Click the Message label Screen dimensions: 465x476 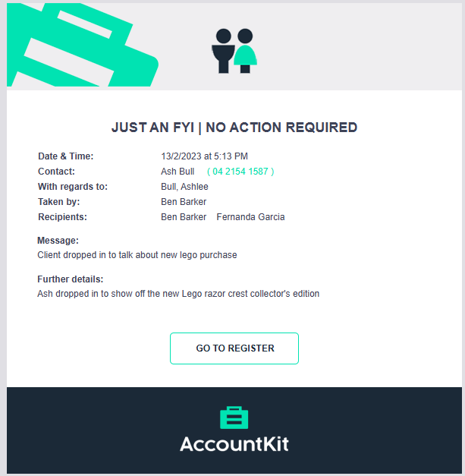[58, 241]
